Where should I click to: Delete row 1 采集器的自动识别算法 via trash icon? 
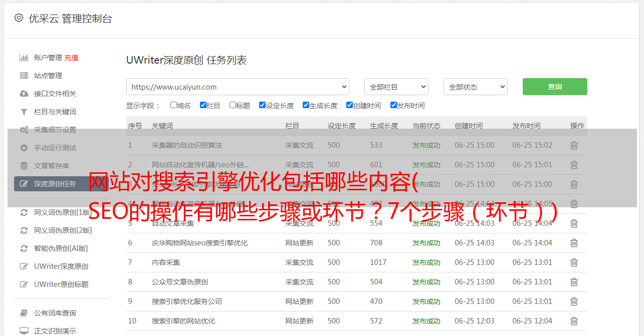click(574, 145)
